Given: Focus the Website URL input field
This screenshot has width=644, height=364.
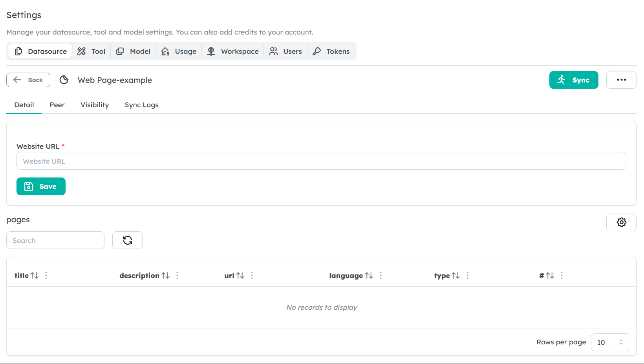Looking at the screenshot, I should point(321,161).
